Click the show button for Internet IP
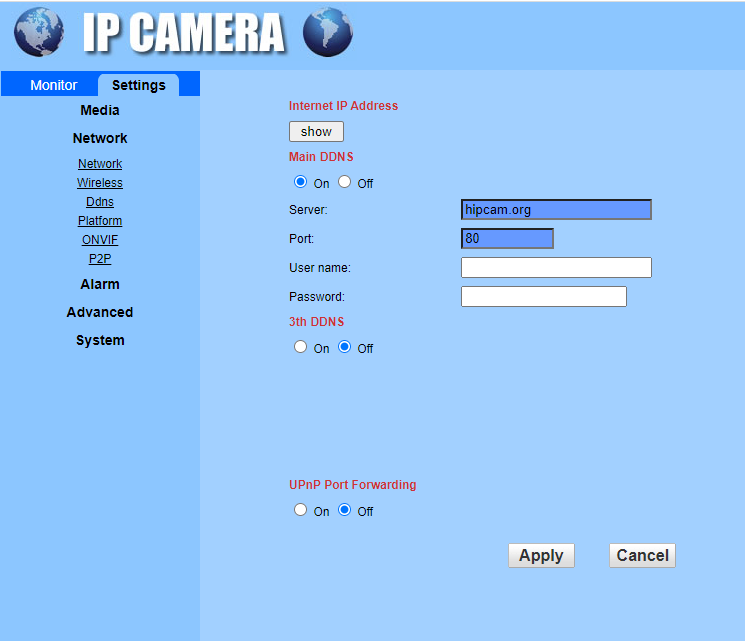 [316, 132]
